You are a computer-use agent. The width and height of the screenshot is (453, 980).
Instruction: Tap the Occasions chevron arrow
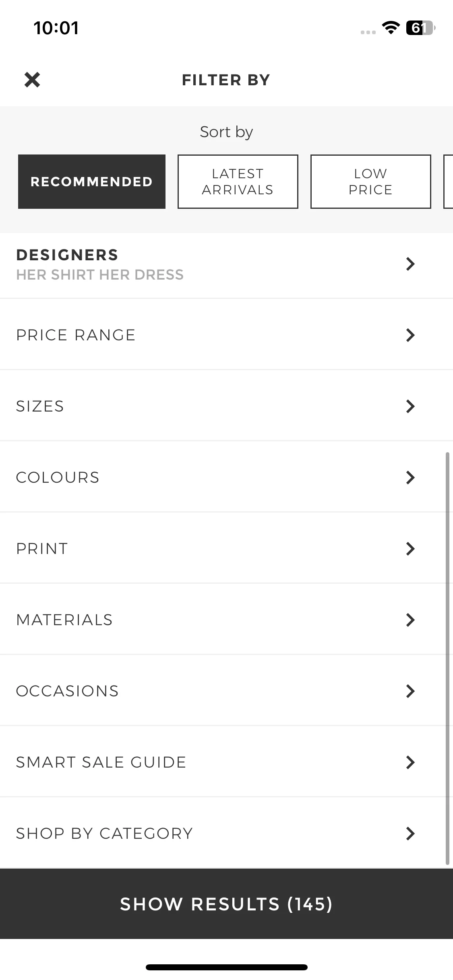[410, 691]
